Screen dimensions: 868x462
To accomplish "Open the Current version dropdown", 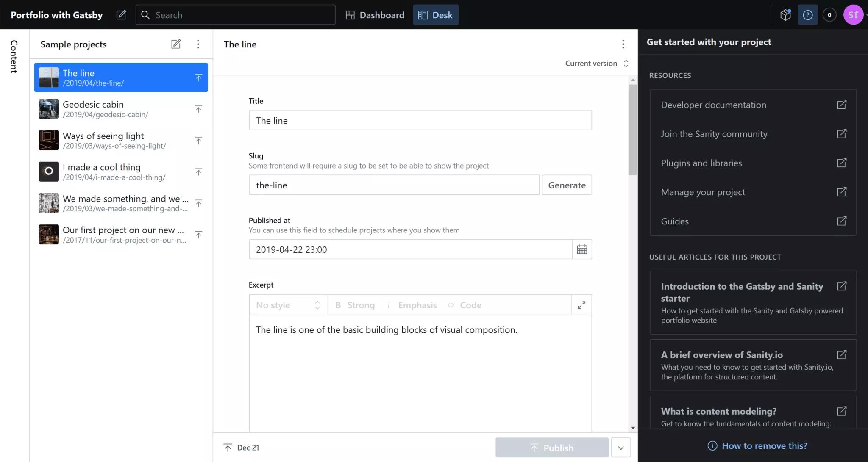I will click(x=596, y=64).
